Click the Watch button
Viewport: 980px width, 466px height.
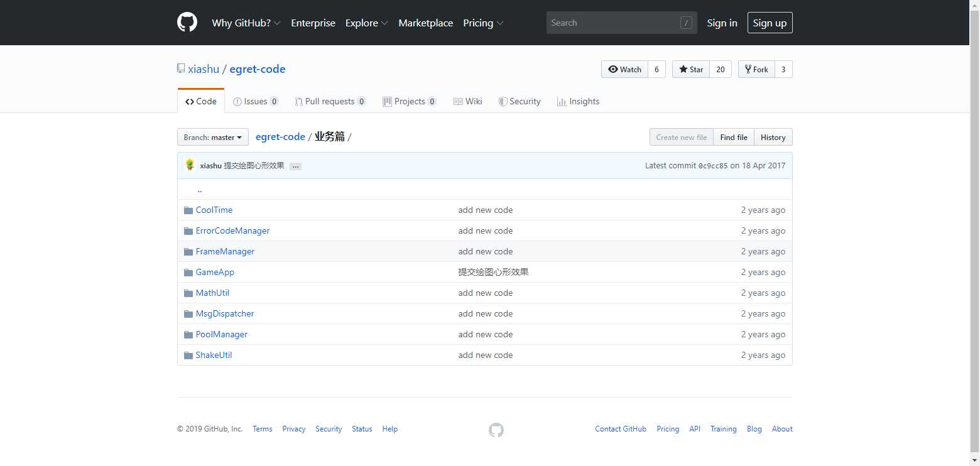(x=624, y=69)
